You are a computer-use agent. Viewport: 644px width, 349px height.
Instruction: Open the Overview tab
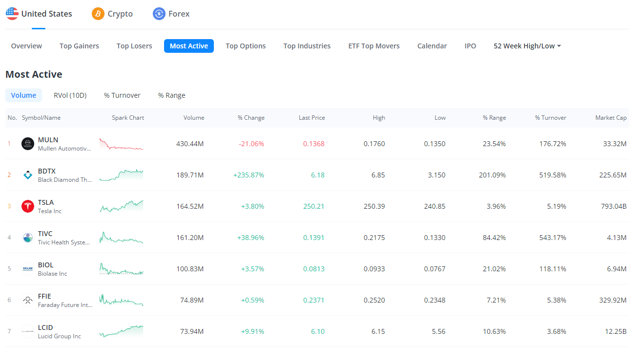coord(26,45)
